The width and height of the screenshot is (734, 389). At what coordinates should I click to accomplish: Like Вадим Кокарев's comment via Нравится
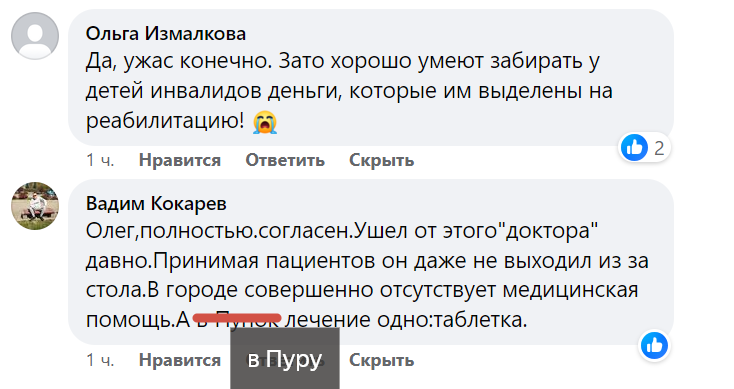(180, 360)
